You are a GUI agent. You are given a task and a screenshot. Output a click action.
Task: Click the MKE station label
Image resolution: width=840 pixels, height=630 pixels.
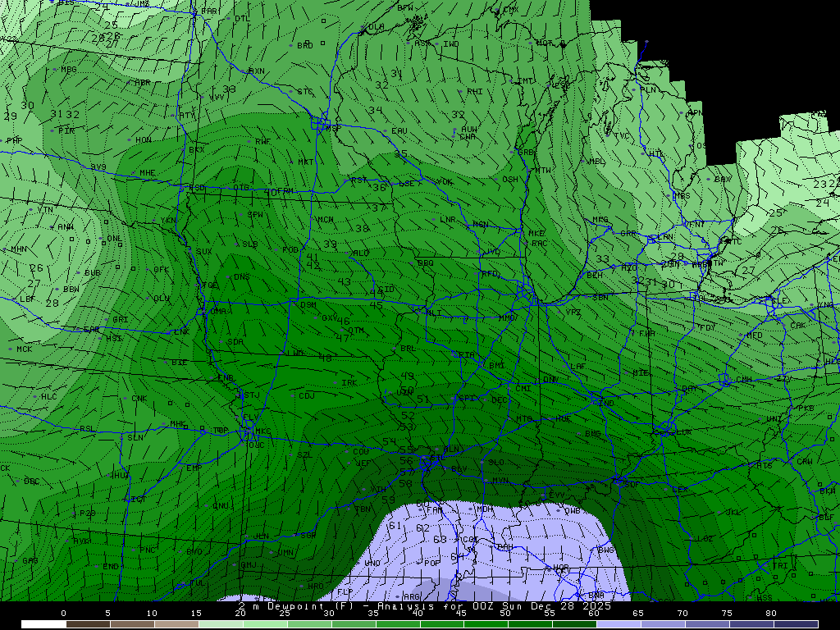click(536, 233)
